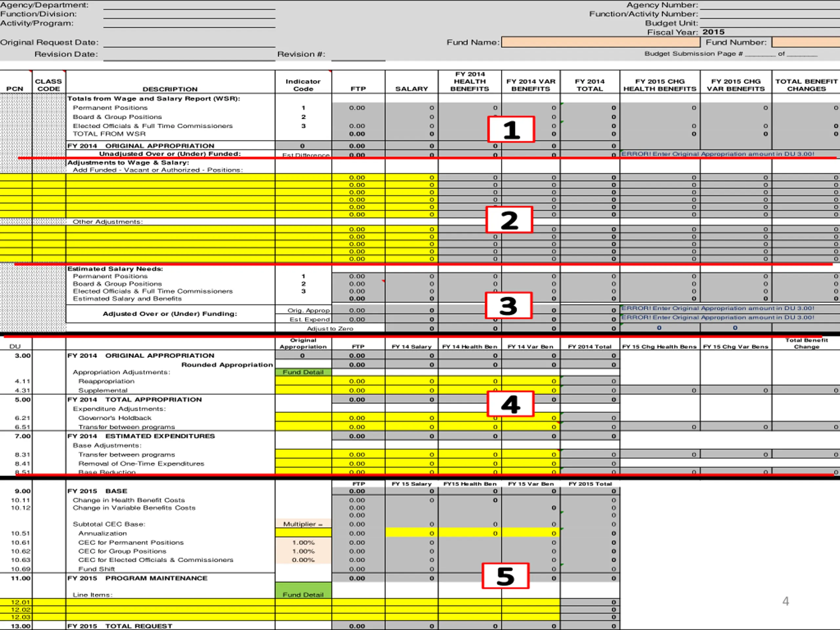Select the orange Fund Number field

806,42
